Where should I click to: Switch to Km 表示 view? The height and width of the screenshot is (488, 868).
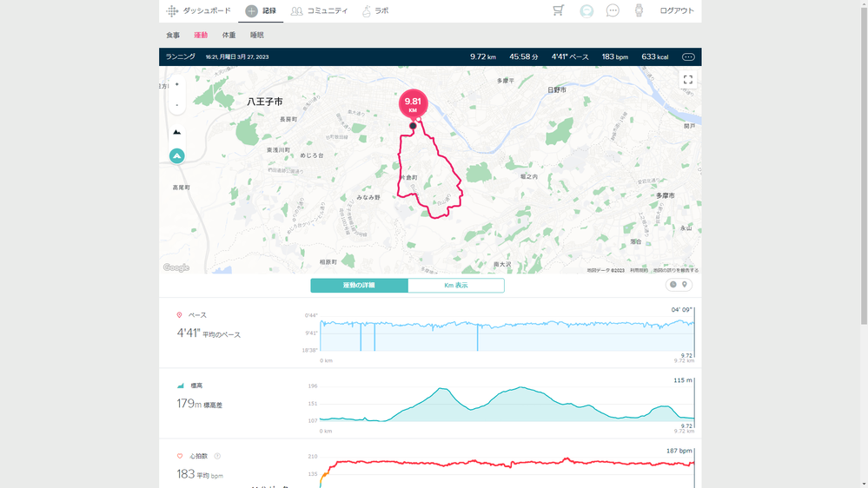coord(456,286)
